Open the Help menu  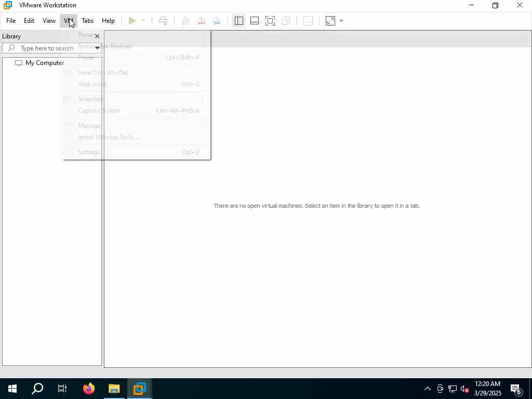click(108, 21)
